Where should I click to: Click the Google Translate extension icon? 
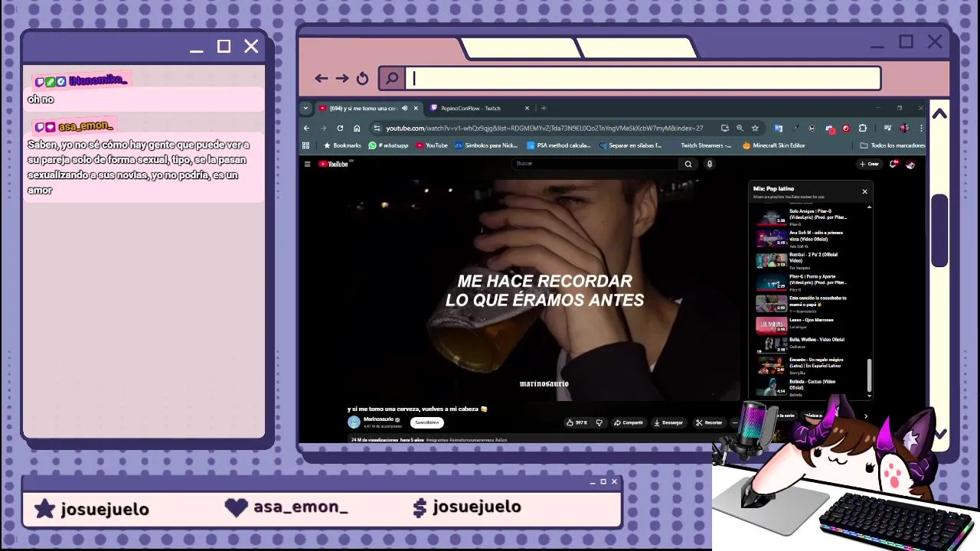779,128
